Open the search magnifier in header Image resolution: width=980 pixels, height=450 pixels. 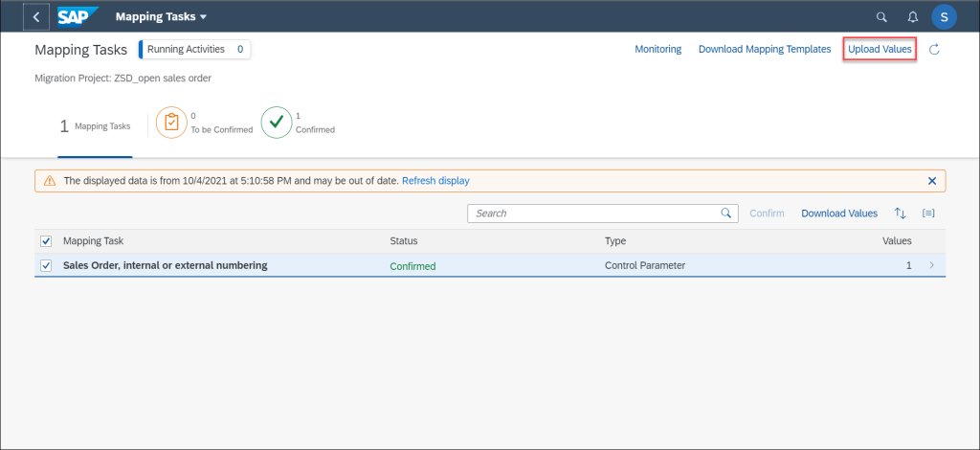(x=881, y=17)
